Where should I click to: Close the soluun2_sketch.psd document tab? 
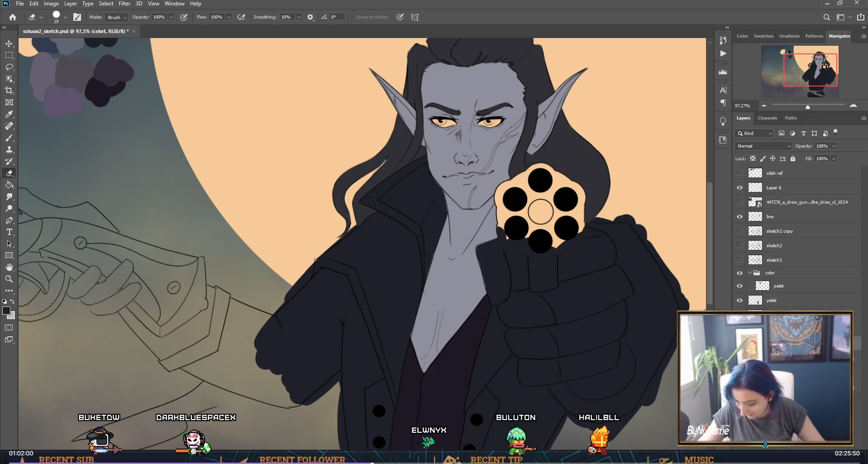pos(134,31)
